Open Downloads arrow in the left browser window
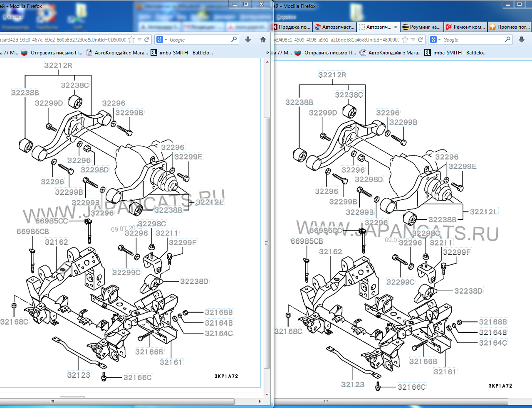 pos(248,39)
